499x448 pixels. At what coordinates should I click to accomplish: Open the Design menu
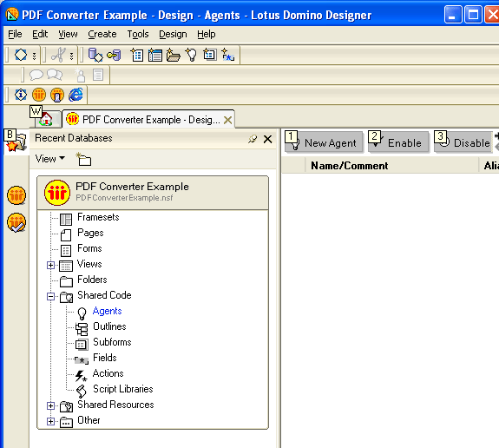pyautogui.click(x=173, y=34)
